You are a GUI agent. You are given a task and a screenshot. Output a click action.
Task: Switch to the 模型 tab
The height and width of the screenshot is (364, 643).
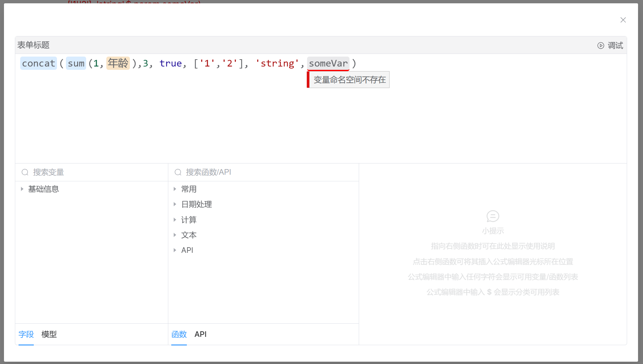pyautogui.click(x=49, y=334)
